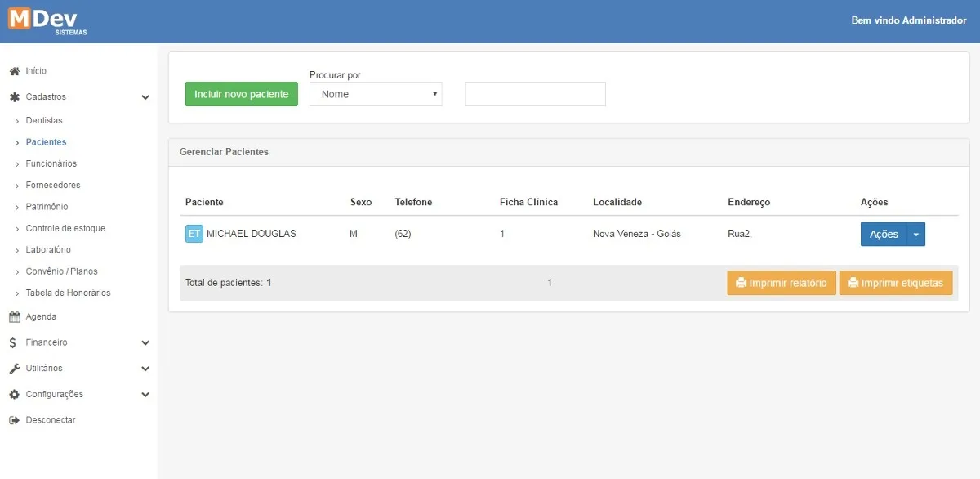Image resolution: width=980 pixels, height=479 pixels.
Task: Click the Desconectar logout icon
Action: click(14, 420)
